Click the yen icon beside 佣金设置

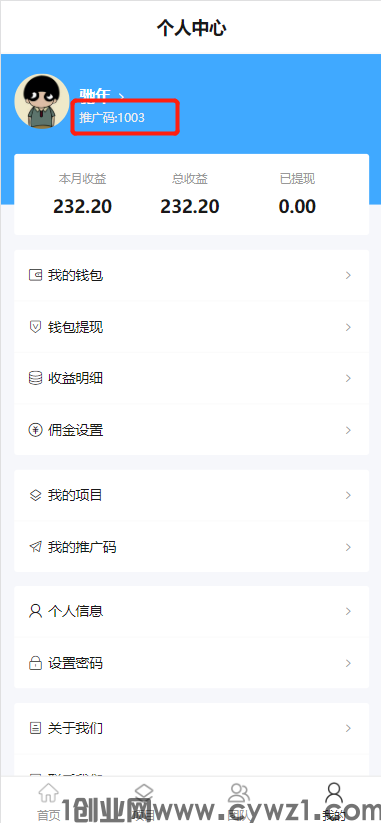click(35, 430)
